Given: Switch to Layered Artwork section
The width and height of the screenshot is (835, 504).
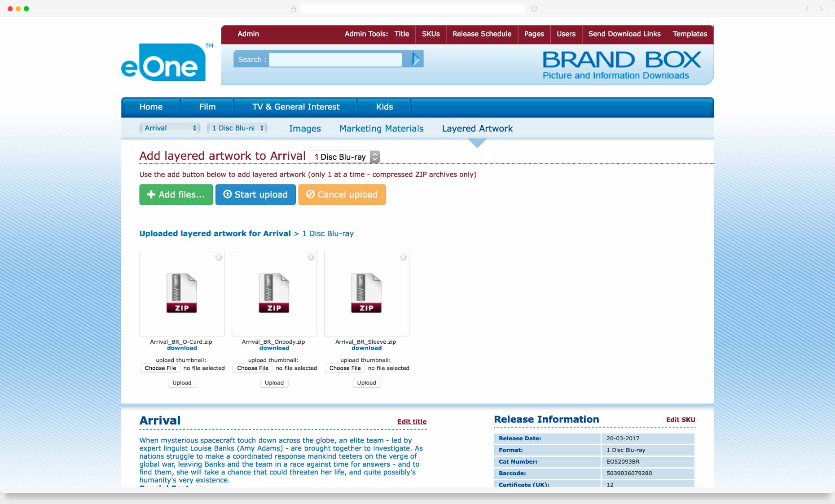Looking at the screenshot, I should point(477,128).
